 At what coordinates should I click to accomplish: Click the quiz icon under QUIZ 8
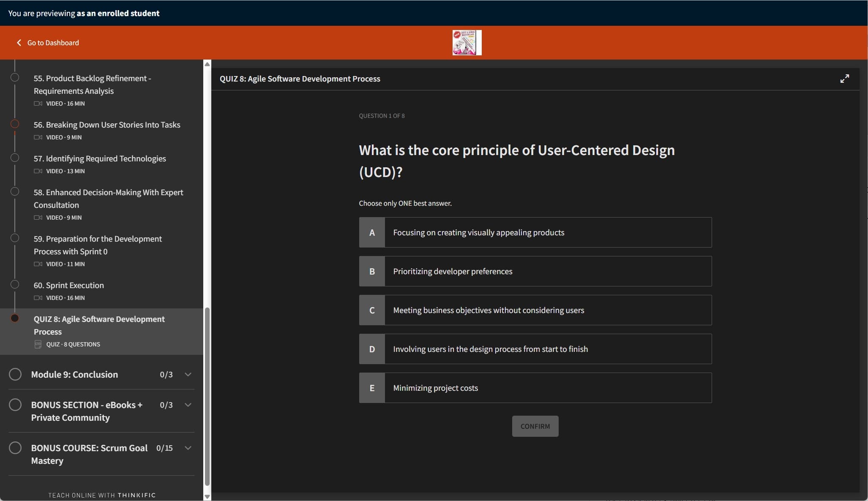point(38,344)
